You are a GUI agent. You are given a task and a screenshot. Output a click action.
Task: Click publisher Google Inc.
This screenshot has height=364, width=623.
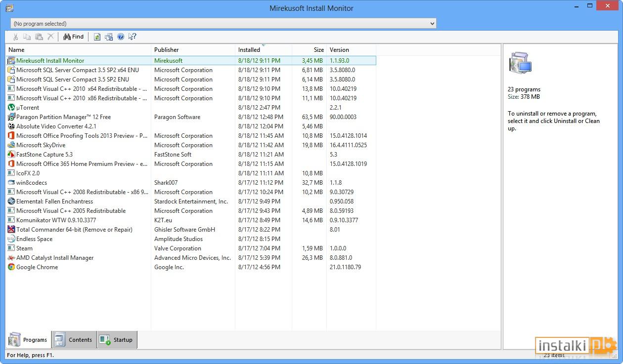169,267
